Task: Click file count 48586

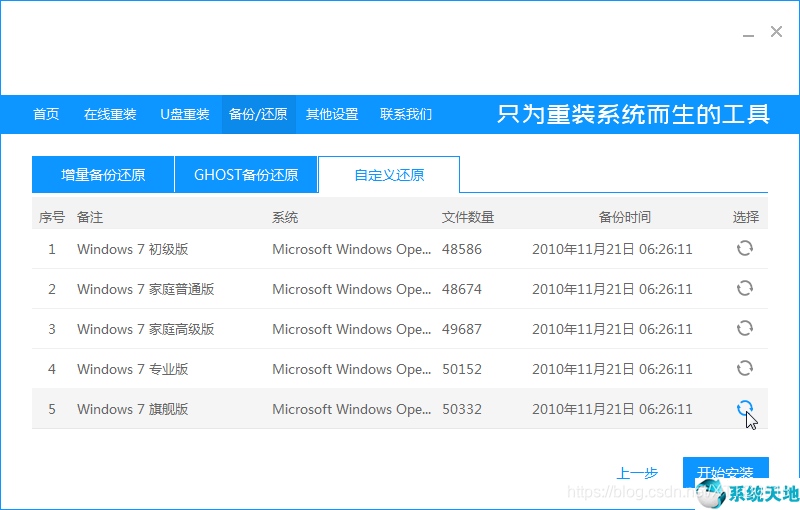Action: point(462,249)
